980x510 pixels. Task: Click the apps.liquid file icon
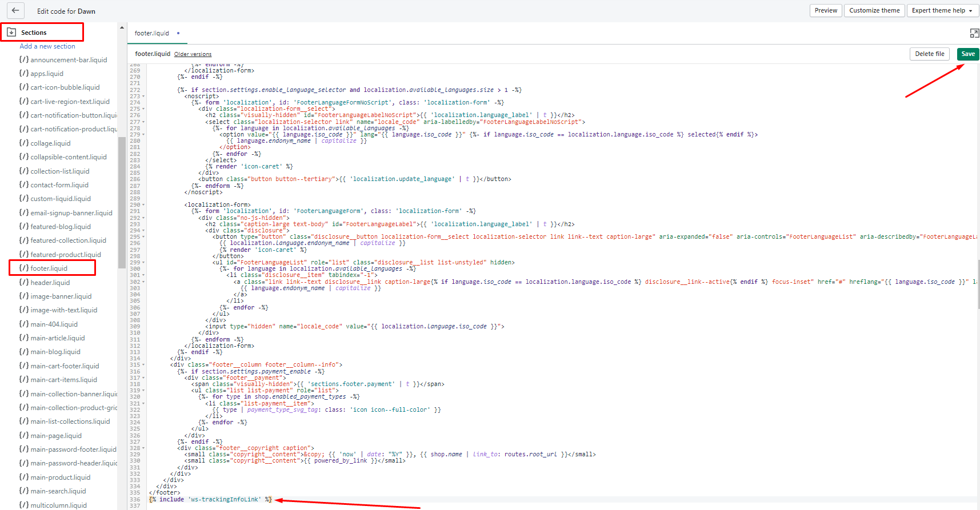click(x=23, y=73)
